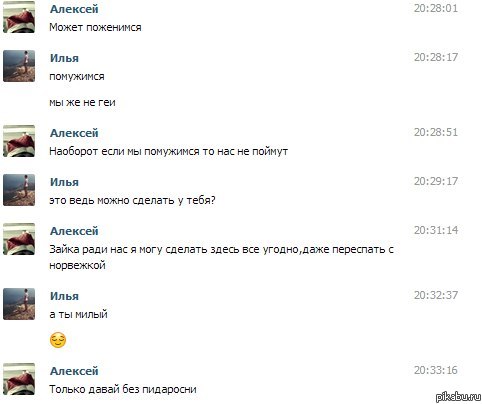Click the Илья name above 'это ведь можно'
This screenshot has height=404, width=482.
64,182
